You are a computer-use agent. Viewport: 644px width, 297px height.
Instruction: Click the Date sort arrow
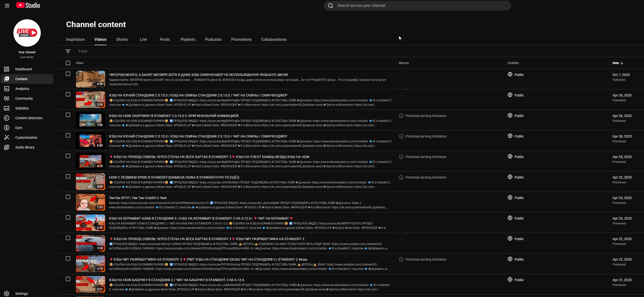pyautogui.click(x=622, y=63)
